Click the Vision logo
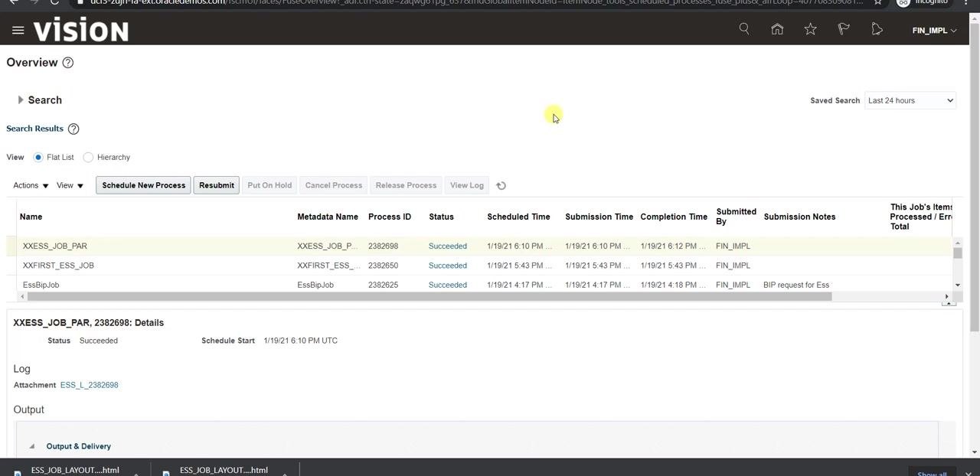 tap(81, 31)
